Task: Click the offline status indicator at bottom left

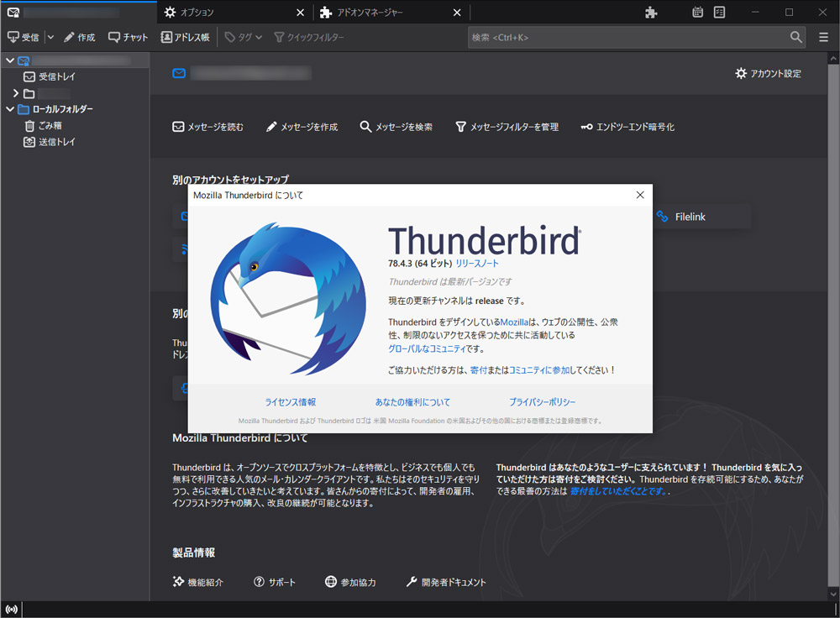Action: tap(11, 609)
